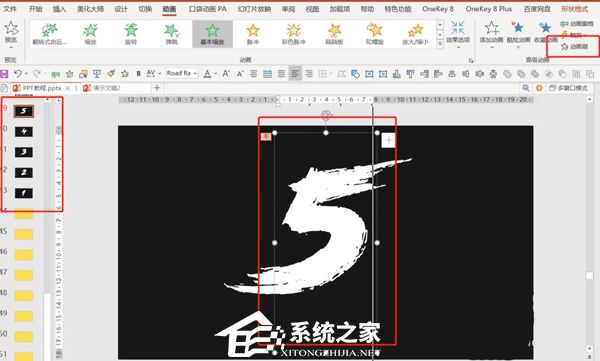Switch to the 切换 transitions tab
The image size is (600, 361).
pos(145,8)
